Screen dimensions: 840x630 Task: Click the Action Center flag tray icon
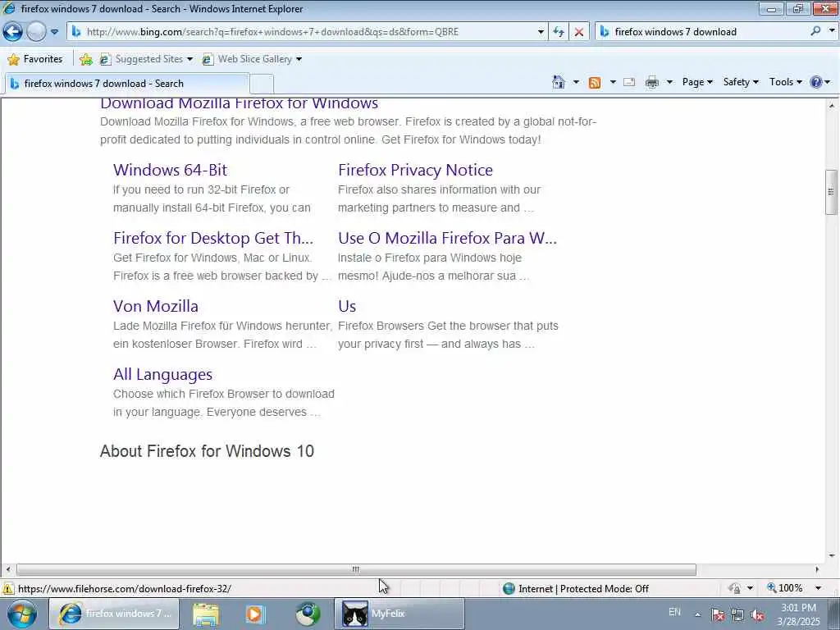tap(718, 615)
